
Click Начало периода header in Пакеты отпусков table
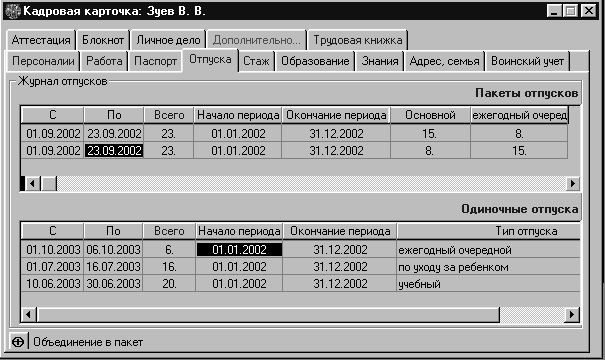238,115
